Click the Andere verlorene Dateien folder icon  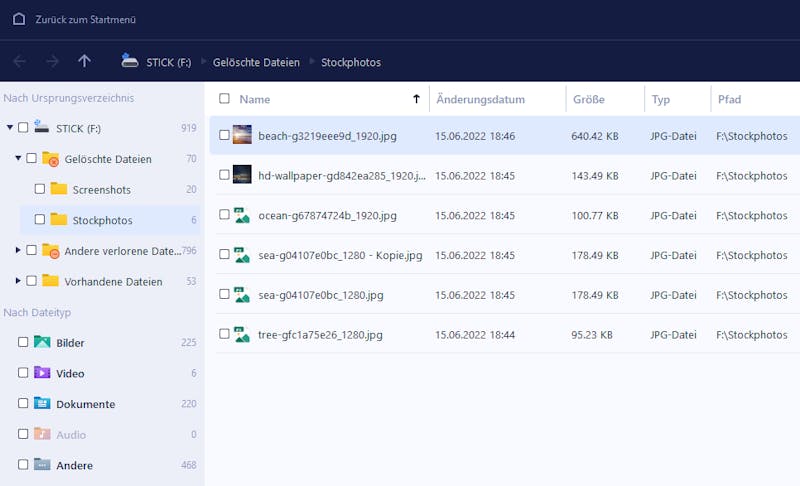(51, 250)
